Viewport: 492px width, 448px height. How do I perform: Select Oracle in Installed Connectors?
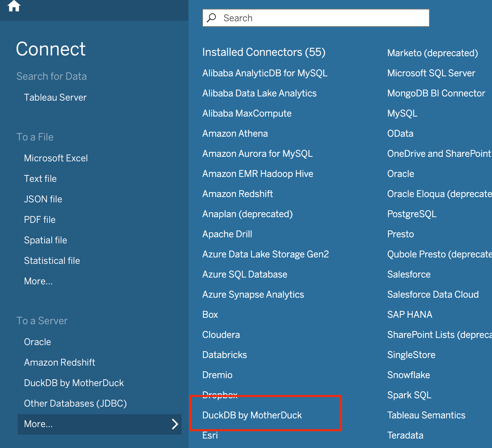[401, 174]
